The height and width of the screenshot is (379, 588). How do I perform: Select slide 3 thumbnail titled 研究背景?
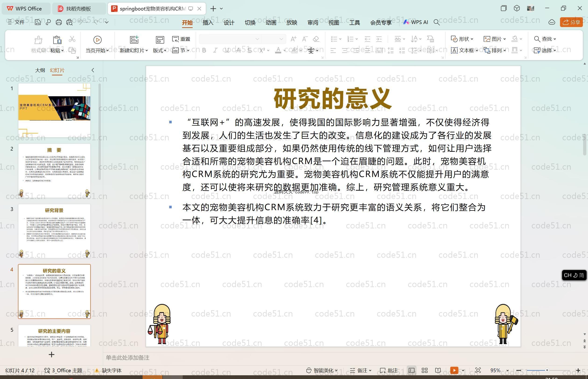pos(54,231)
